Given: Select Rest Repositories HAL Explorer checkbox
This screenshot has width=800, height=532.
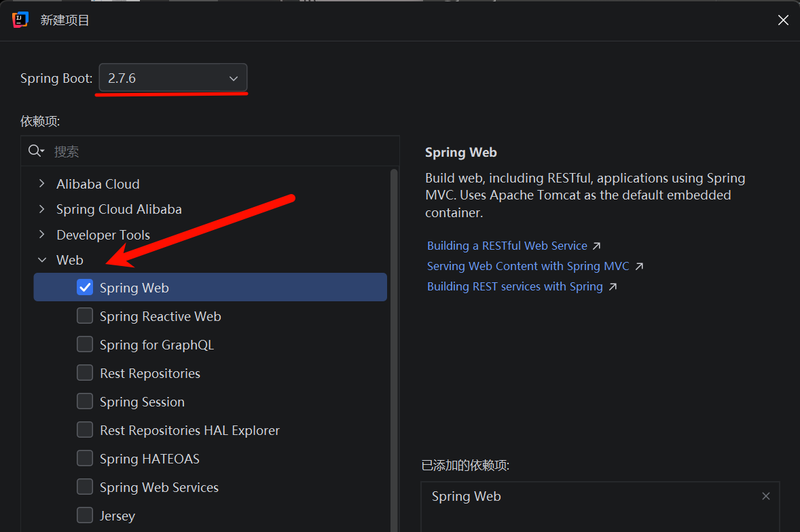Looking at the screenshot, I should (x=85, y=430).
